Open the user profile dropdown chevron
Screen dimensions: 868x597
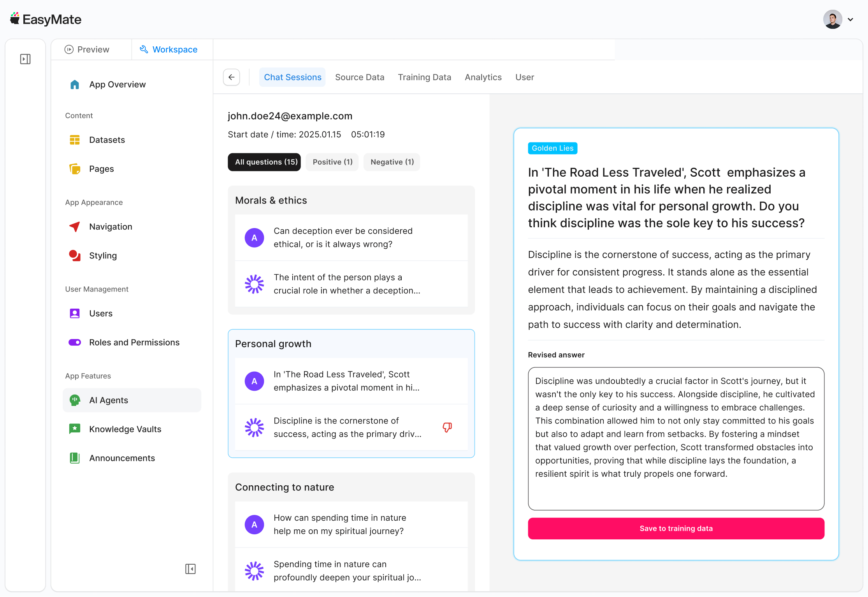(850, 19)
